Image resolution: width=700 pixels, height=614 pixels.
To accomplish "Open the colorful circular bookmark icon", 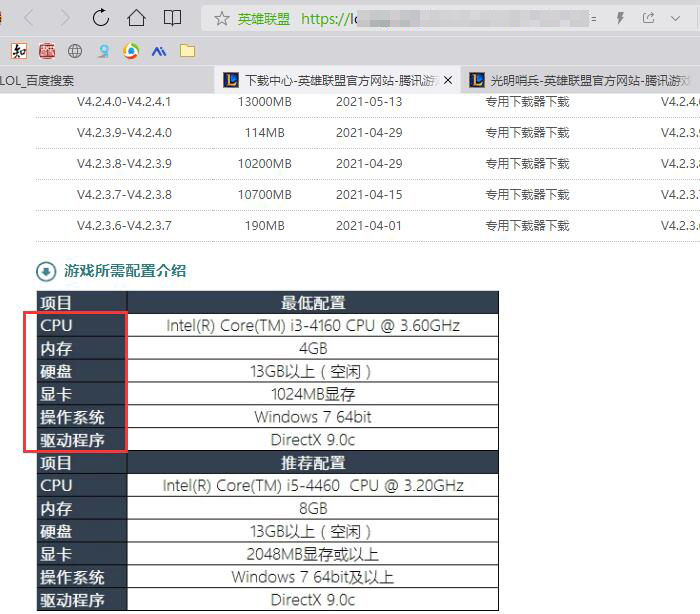I will click(x=131, y=51).
